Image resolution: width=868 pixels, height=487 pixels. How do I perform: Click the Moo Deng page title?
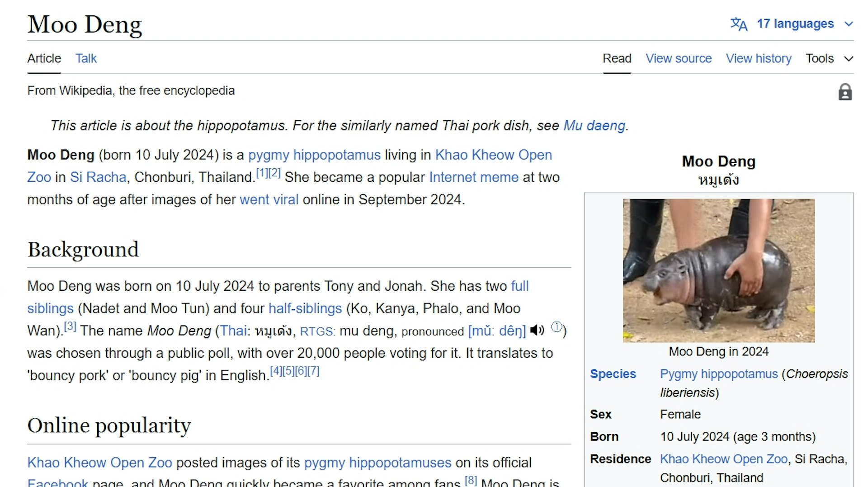(85, 24)
